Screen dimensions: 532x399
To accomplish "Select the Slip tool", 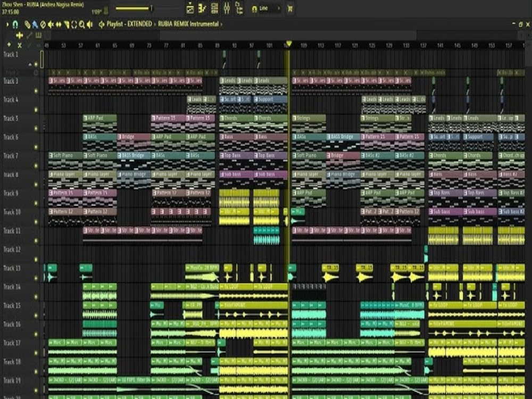I will 59,24.
